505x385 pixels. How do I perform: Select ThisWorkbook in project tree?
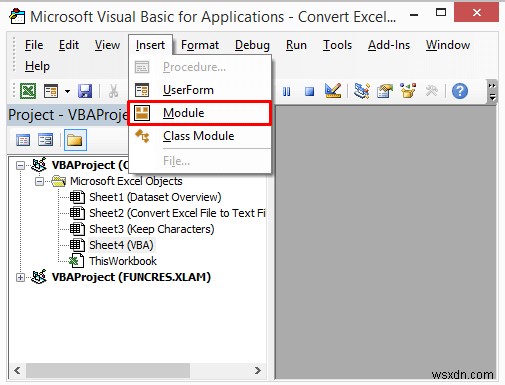(123, 261)
